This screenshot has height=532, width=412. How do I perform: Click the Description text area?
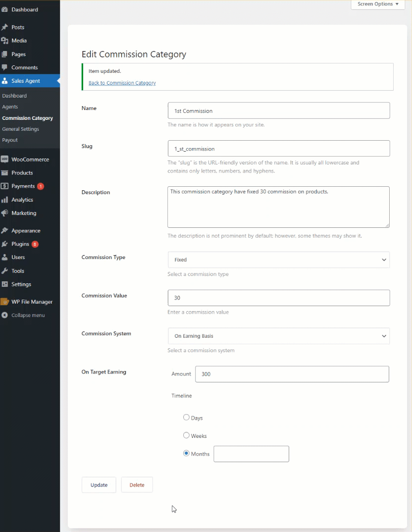(x=278, y=207)
